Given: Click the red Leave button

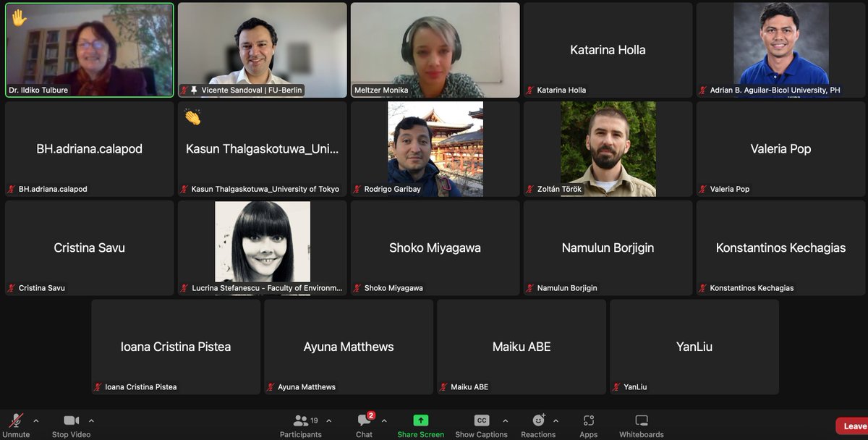Looking at the screenshot, I should tap(853, 426).
